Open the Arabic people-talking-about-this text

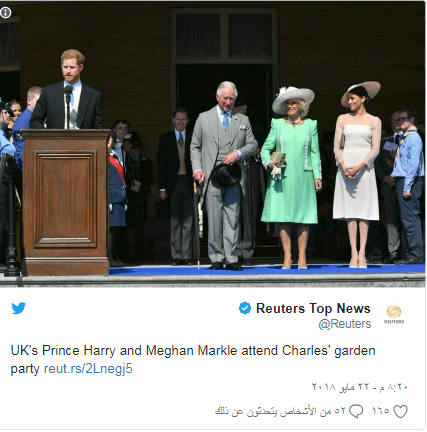coord(280,412)
